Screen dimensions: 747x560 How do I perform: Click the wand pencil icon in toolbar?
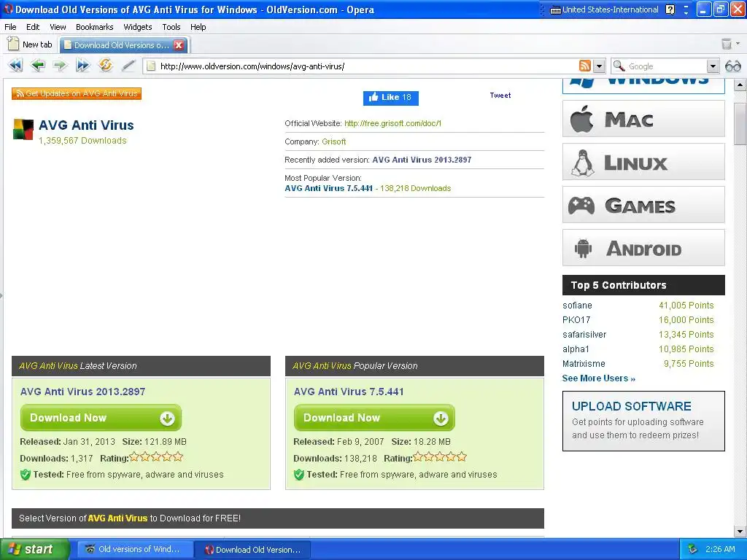point(128,65)
